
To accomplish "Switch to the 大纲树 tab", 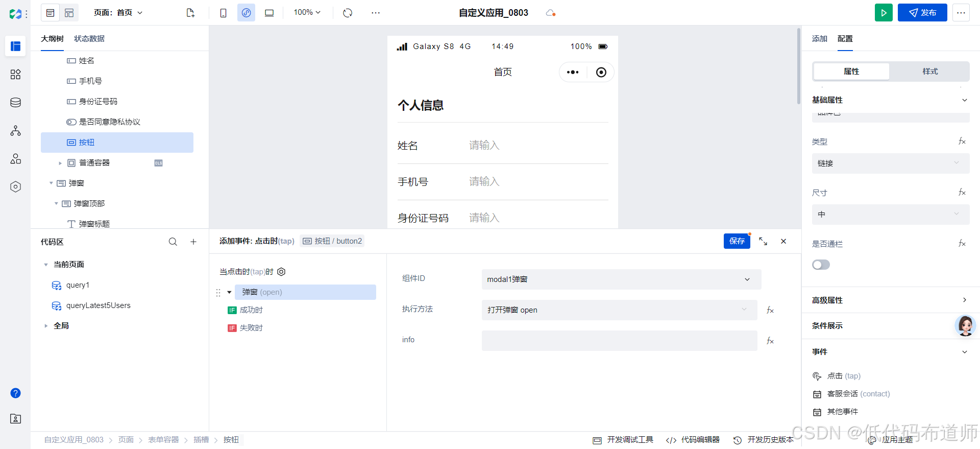I will pos(52,39).
